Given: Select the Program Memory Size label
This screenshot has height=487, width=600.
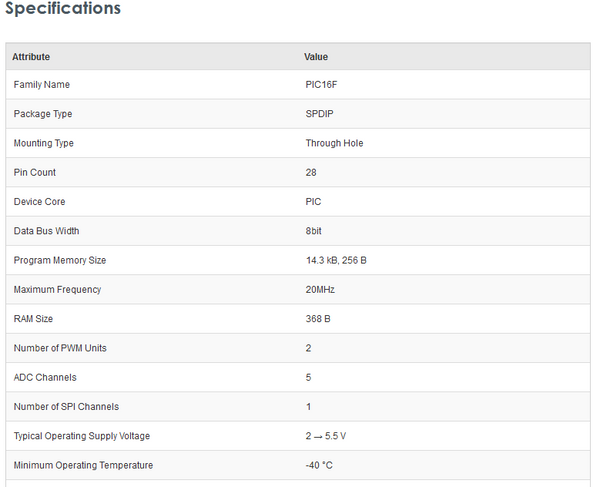Looking at the screenshot, I should point(60,260).
